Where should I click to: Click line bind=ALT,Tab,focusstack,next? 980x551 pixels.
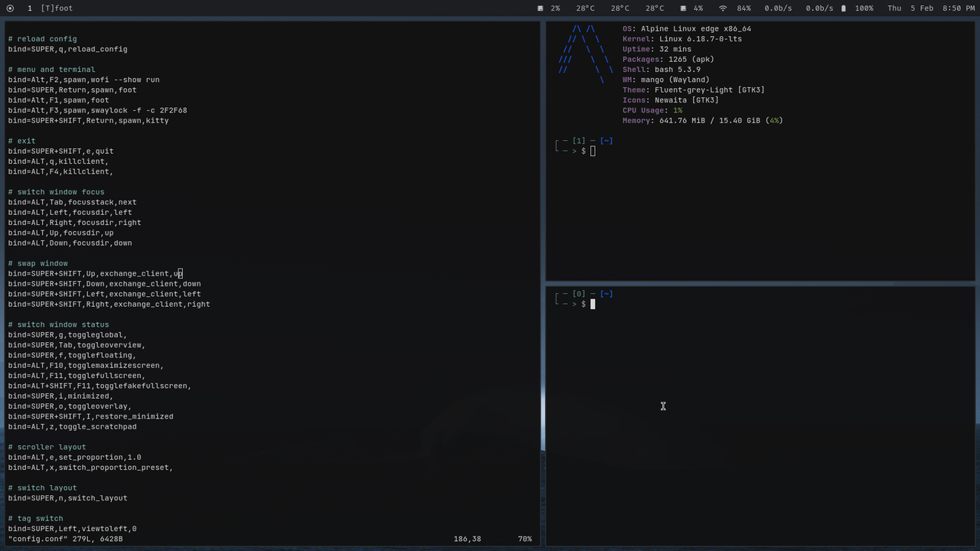pos(73,202)
